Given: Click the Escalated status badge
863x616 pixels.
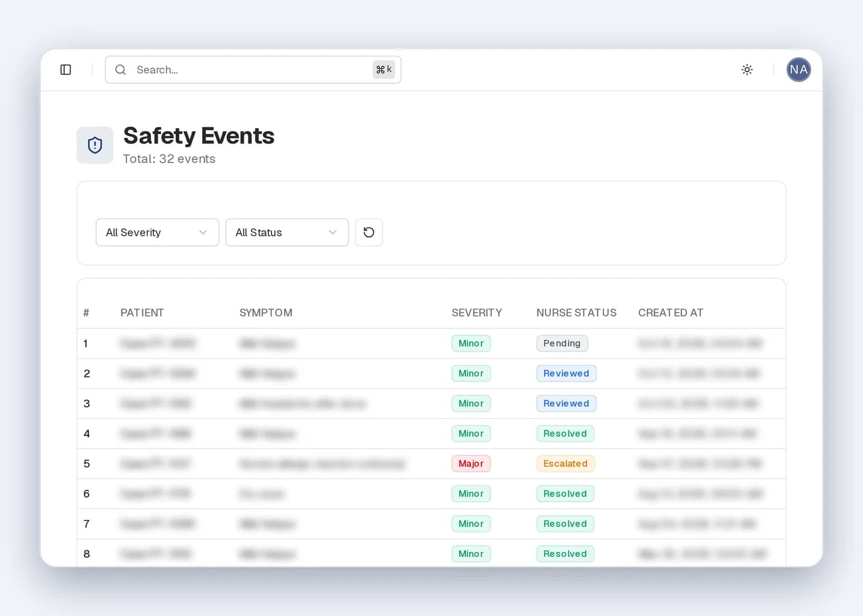Looking at the screenshot, I should pyautogui.click(x=565, y=464).
